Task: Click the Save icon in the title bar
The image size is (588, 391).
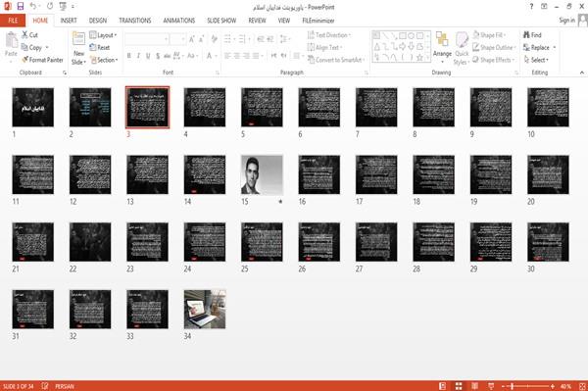Action: coord(21,7)
